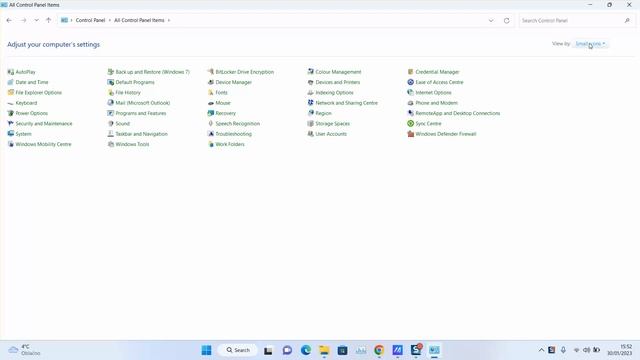Go back with the back arrow
Viewport: 640px width, 360px height.
9,20
